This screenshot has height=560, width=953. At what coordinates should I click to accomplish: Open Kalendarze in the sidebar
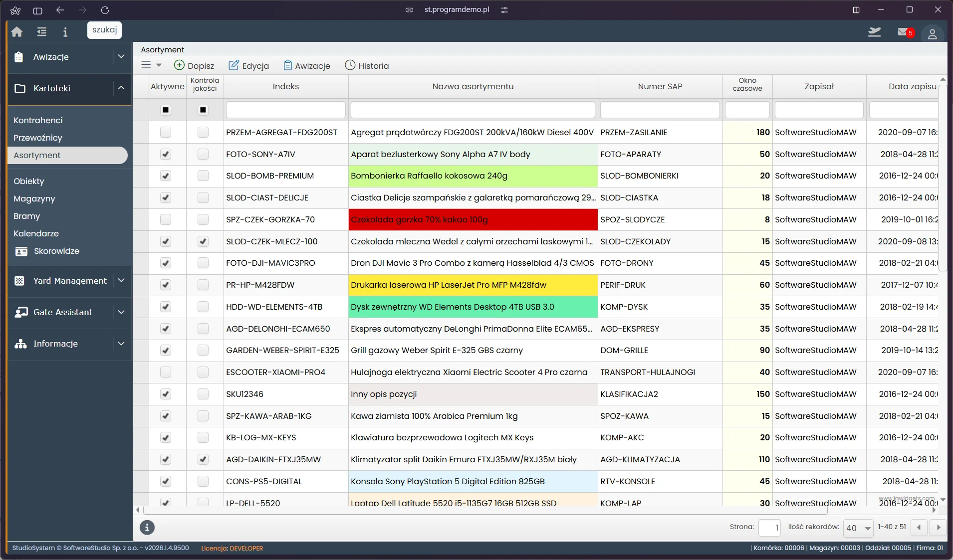[36, 233]
